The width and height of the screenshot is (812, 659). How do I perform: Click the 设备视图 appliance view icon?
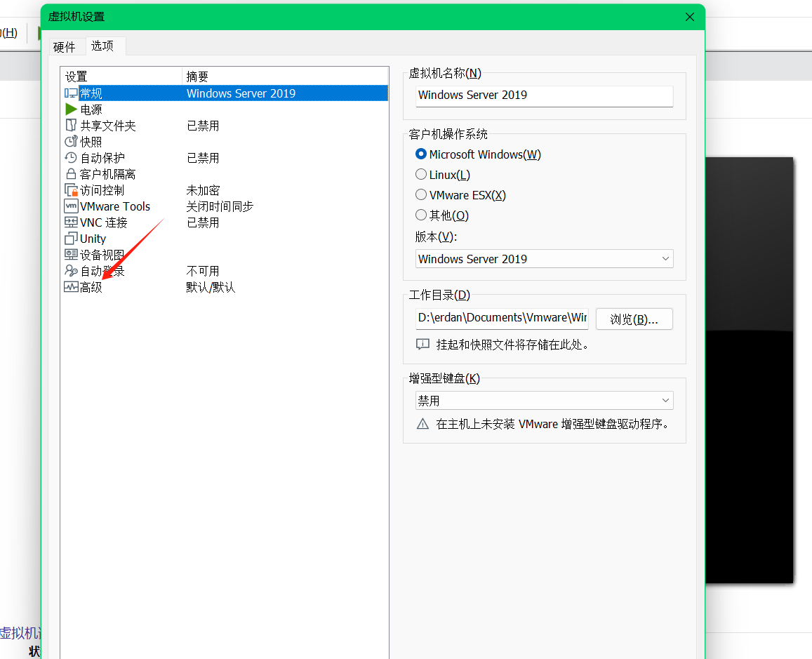click(x=71, y=255)
